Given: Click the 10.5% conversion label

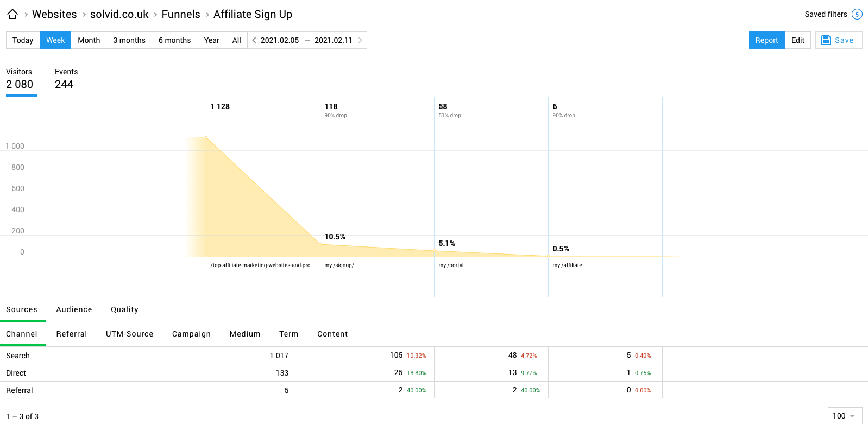Looking at the screenshot, I should tap(335, 237).
